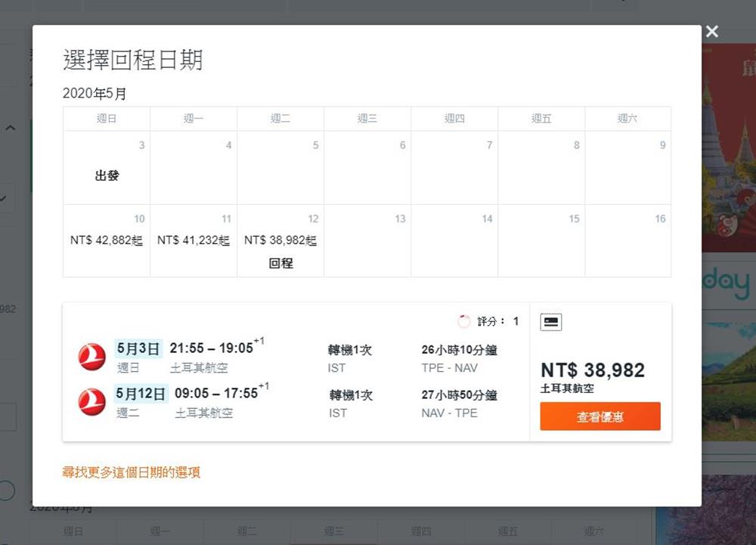This screenshot has width=756, height=545.
Task: Select May 16 in the calendar
Action: (627, 240)
